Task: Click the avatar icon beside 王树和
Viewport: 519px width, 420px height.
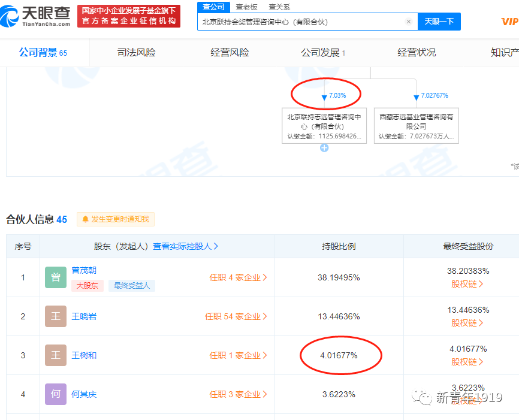Action: pyautogui.click(x=56, y=355)
